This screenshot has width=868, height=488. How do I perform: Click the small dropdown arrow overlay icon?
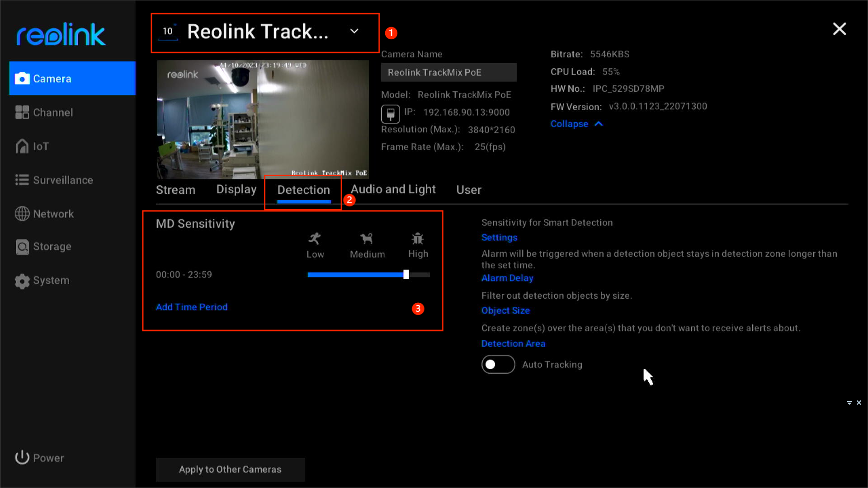coord(849,403)
